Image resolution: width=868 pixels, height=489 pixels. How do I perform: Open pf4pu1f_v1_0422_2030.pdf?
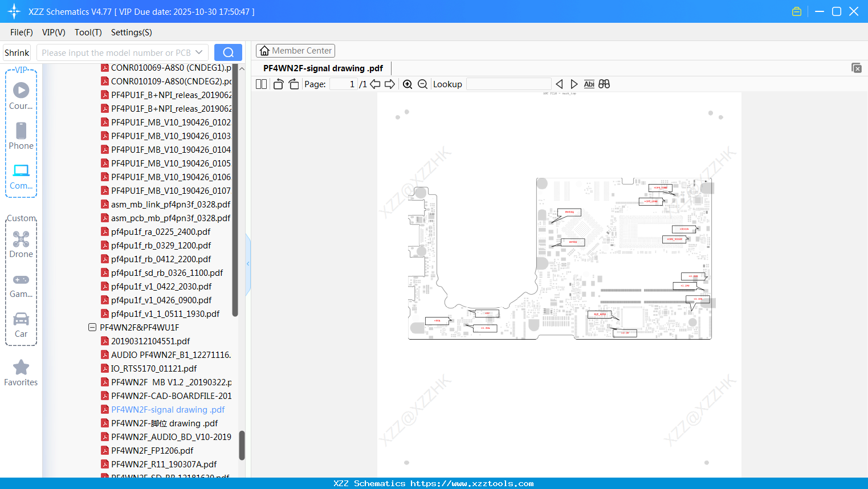(156, 287)
